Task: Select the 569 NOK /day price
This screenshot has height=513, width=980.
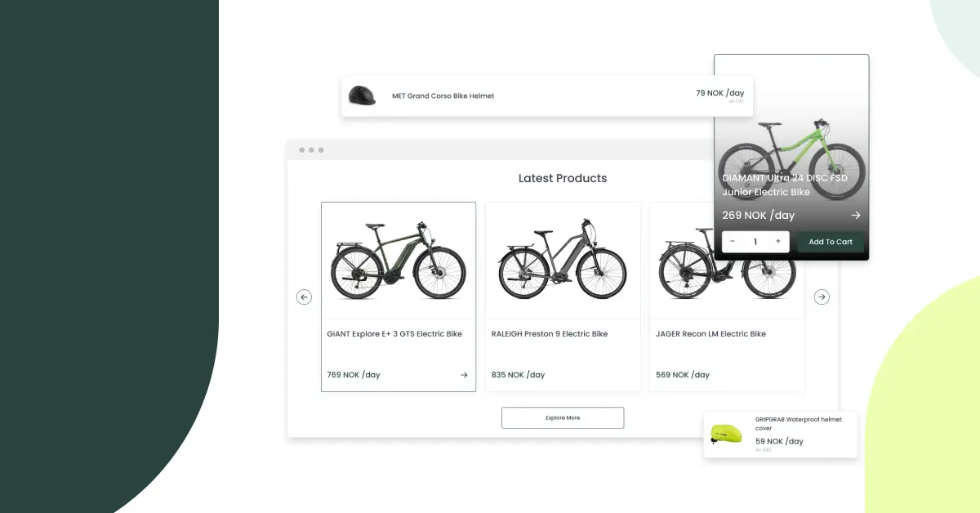Action: pos(683,375)
